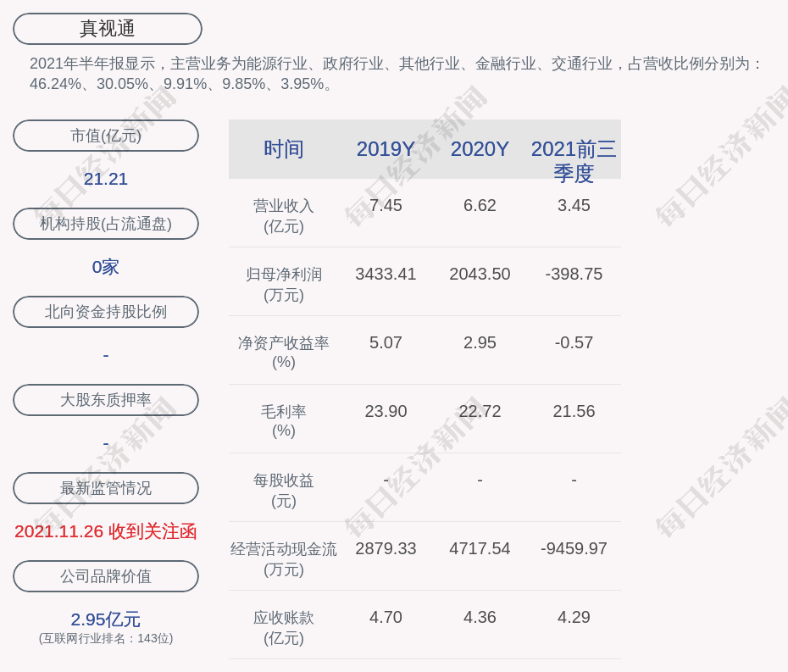Click cash flow value 4717.54
Screen dimensions: 788x672
pyautogui.click(x=480, y=548)
